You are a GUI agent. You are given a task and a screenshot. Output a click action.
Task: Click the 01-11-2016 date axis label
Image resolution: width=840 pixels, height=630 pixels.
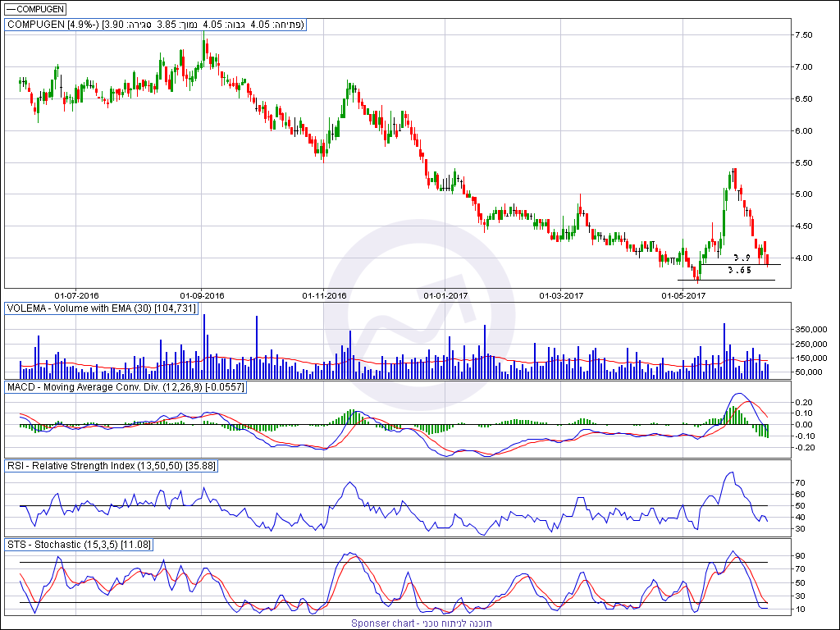[x=324, y=295]
